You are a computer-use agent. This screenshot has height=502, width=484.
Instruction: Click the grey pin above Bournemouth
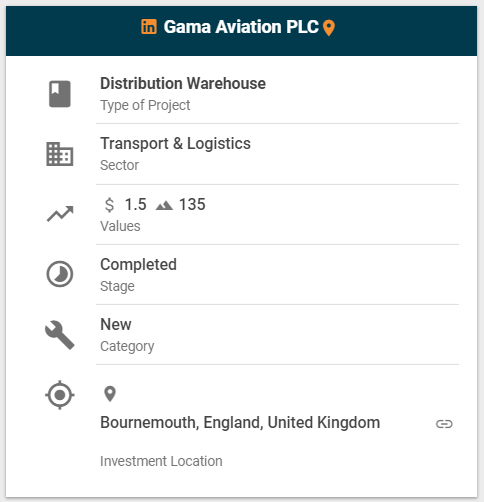click(110, 394)
